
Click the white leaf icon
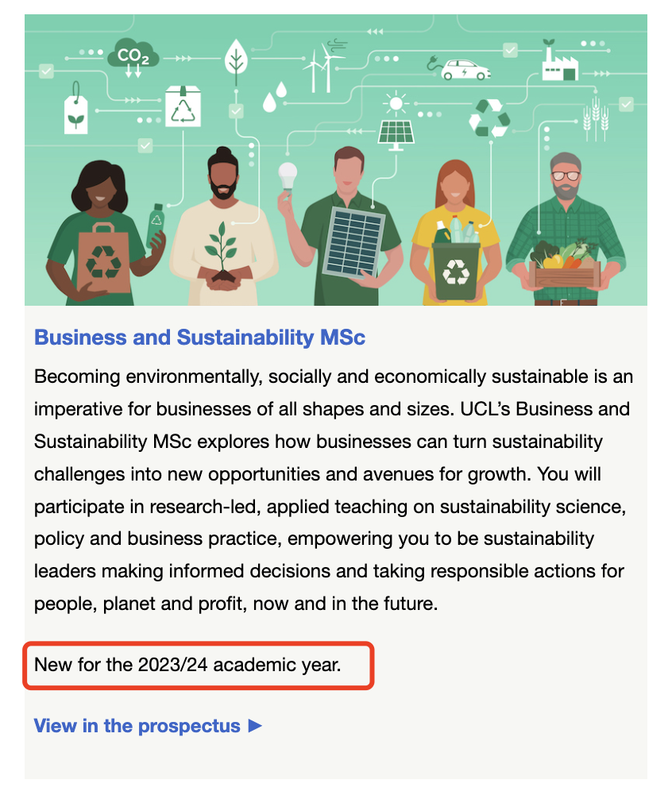coord(235,59)
